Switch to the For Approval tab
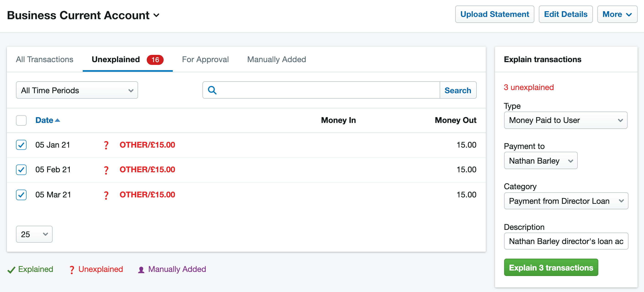This screenshot has width=644, height=292. coord(205,59)
